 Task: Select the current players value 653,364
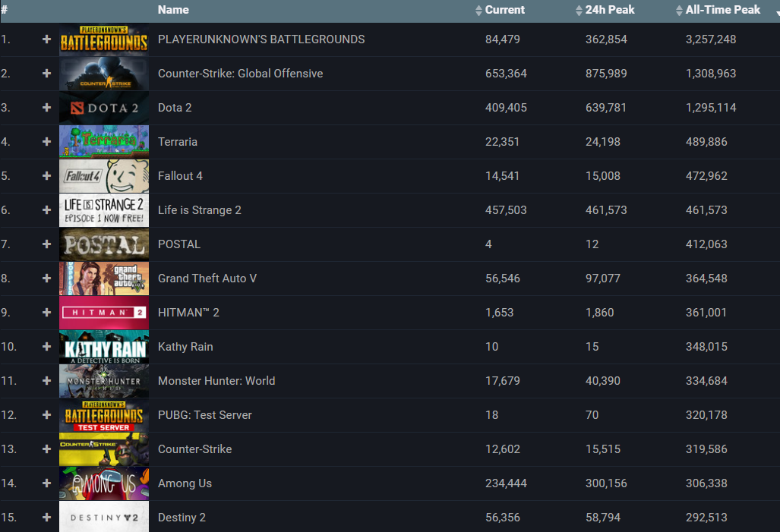click(506, 74)
